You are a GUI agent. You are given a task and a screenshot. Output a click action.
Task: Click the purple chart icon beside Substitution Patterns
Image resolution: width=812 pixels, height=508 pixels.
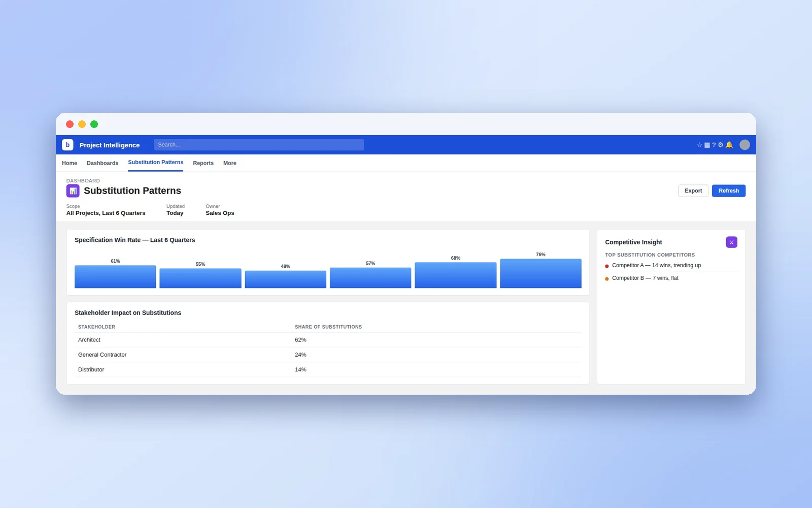tap(73, 191)
